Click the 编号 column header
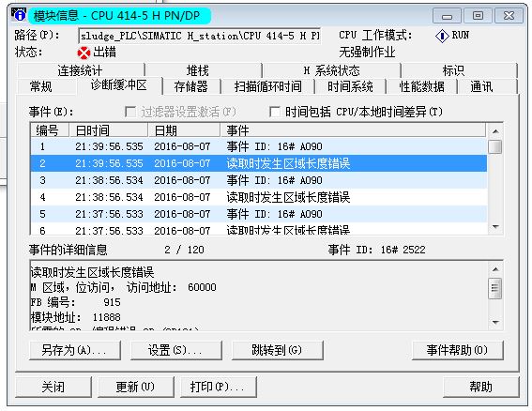The height and width of the screenshot is (411, 532). (x=51, y=130)
